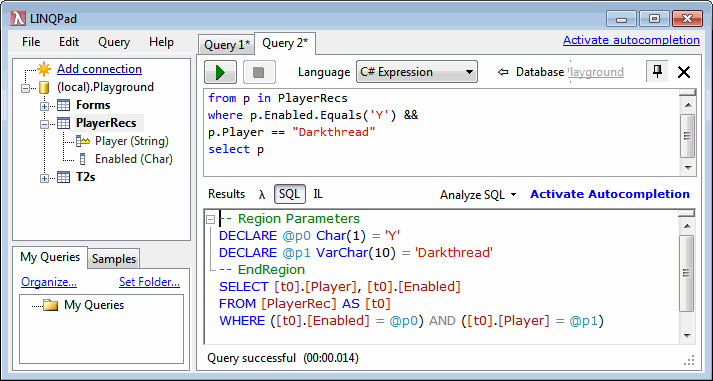Click the left arrow beside Database
Image resolution: width=713 pixels, height=381 pixels.
click(502, 72)
